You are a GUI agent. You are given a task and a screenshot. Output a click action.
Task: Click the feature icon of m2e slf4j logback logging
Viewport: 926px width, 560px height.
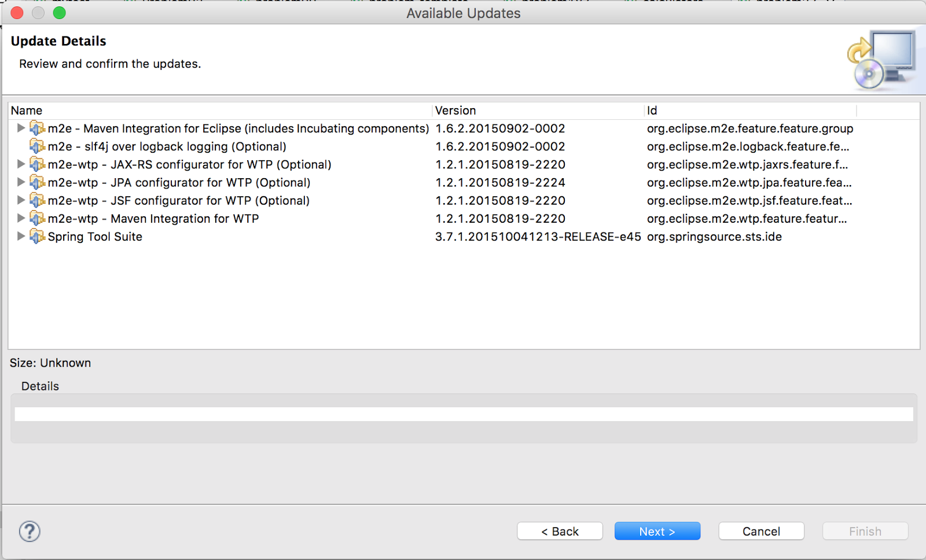tap(38, 146)
